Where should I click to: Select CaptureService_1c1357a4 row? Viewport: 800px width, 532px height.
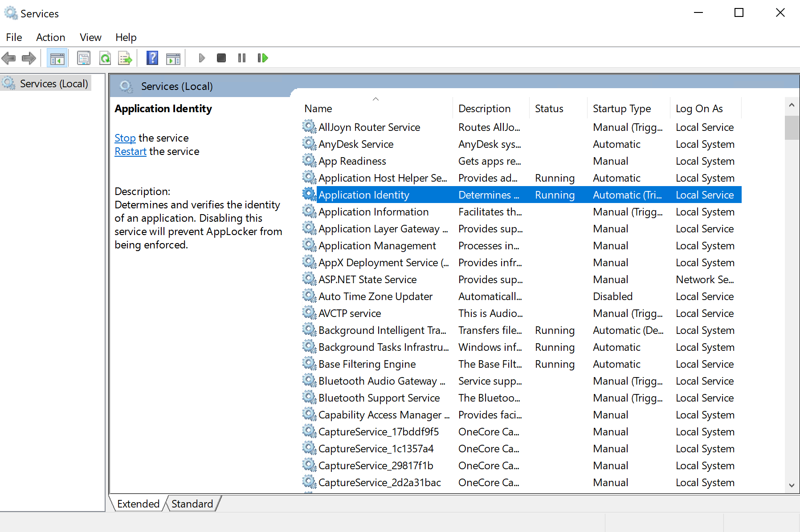point(522,448)
